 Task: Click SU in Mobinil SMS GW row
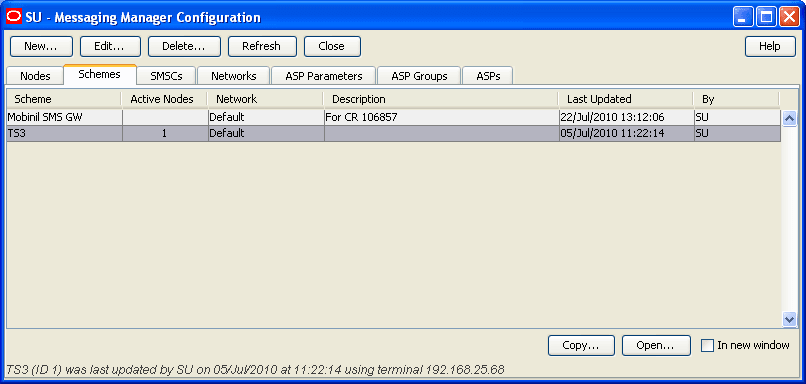tap(702, 117)
